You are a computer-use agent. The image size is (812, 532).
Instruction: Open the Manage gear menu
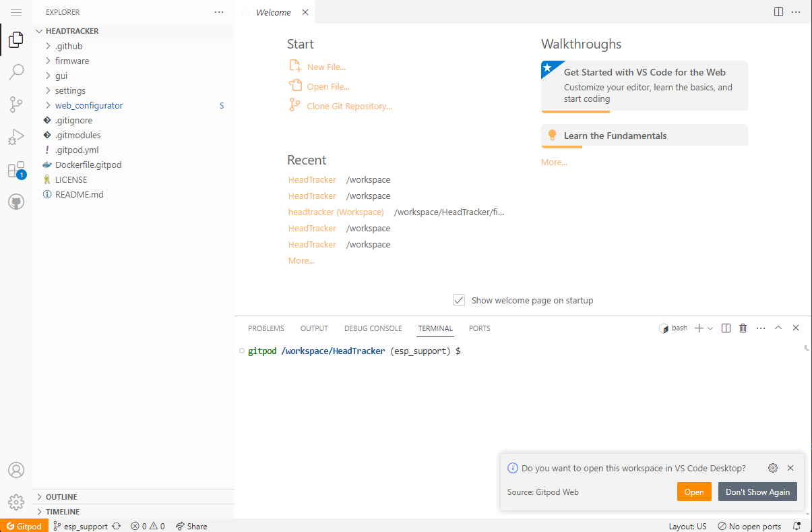point(16,502)
